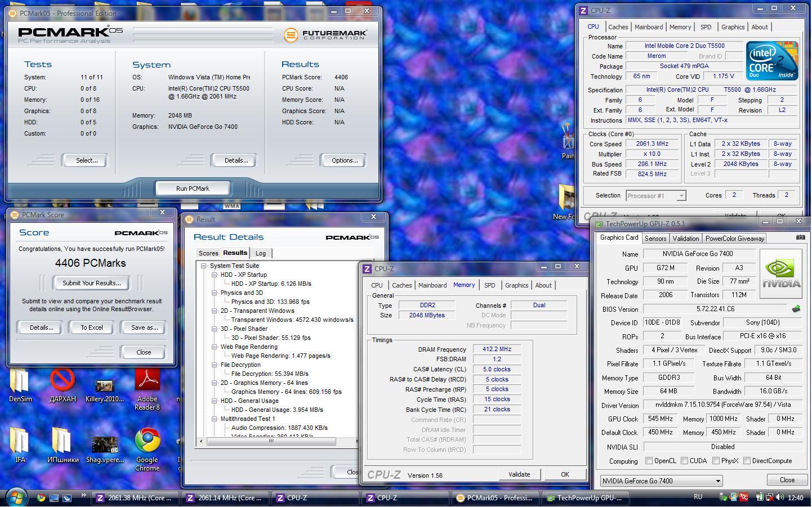
Task: Click the PCMark05 taskbar button
Action: (496, 497)
